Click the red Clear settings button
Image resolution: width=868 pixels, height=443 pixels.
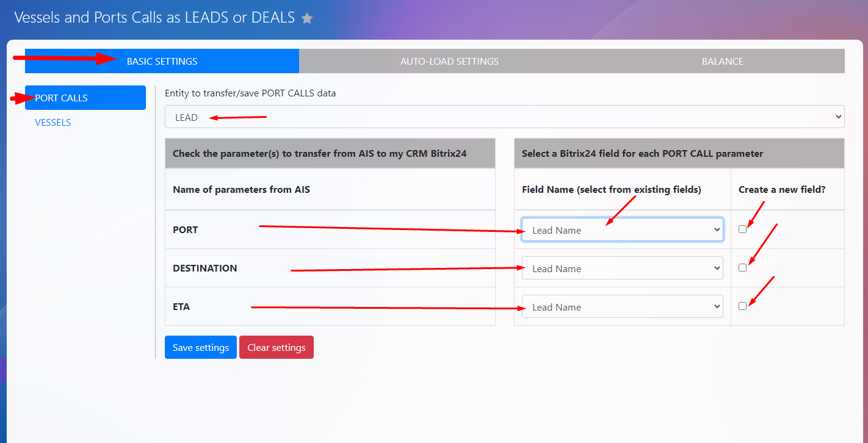[276, 347]
